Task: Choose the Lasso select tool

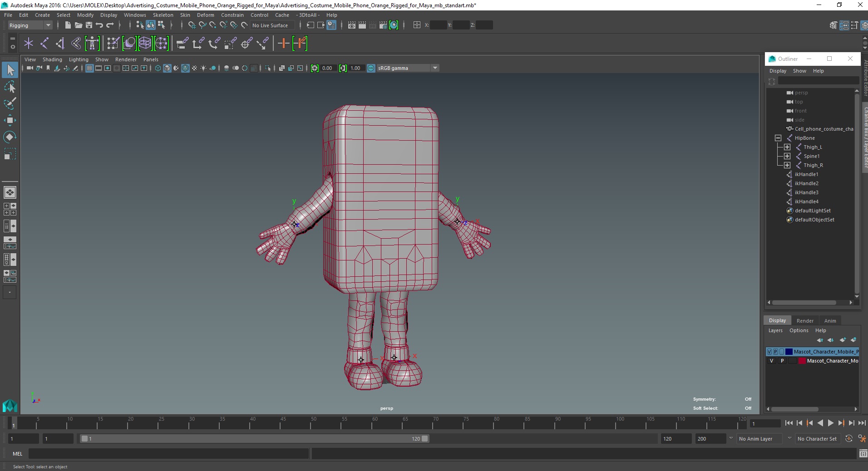Action: point(10,87)
